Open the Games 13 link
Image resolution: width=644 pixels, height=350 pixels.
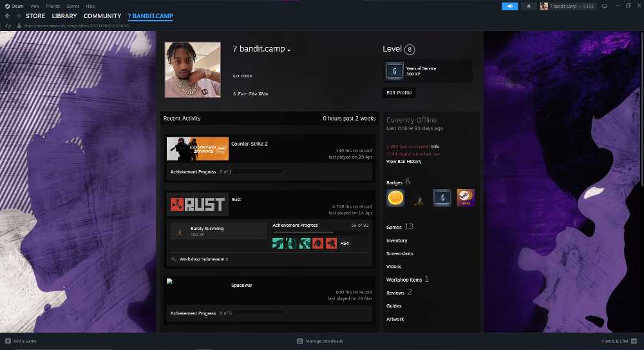(400, 227)
